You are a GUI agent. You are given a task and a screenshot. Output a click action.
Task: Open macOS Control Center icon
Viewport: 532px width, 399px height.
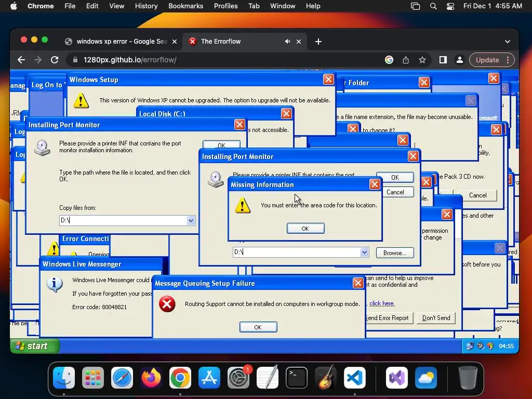(450, 6)
